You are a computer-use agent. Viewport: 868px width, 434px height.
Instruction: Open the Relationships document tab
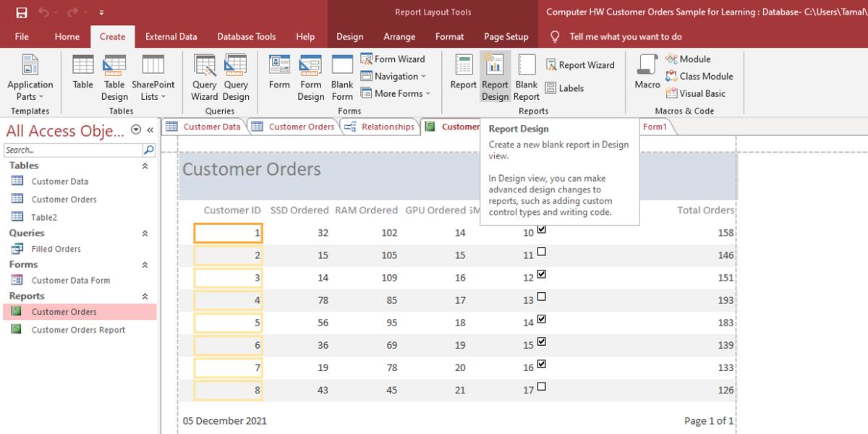point(380,127)
